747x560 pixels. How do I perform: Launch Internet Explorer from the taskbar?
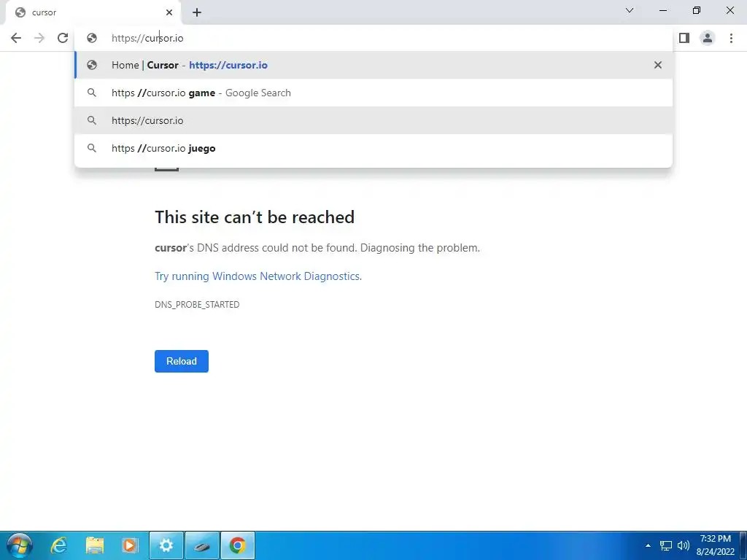click(58, 545)
